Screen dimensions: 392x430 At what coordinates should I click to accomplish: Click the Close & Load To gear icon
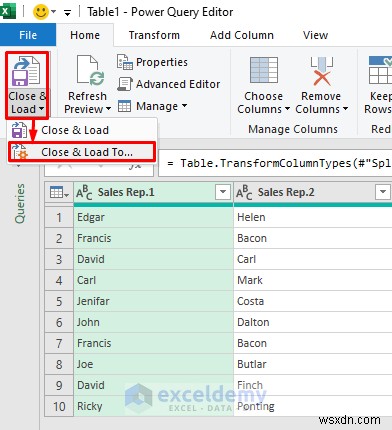pos(19,152)
